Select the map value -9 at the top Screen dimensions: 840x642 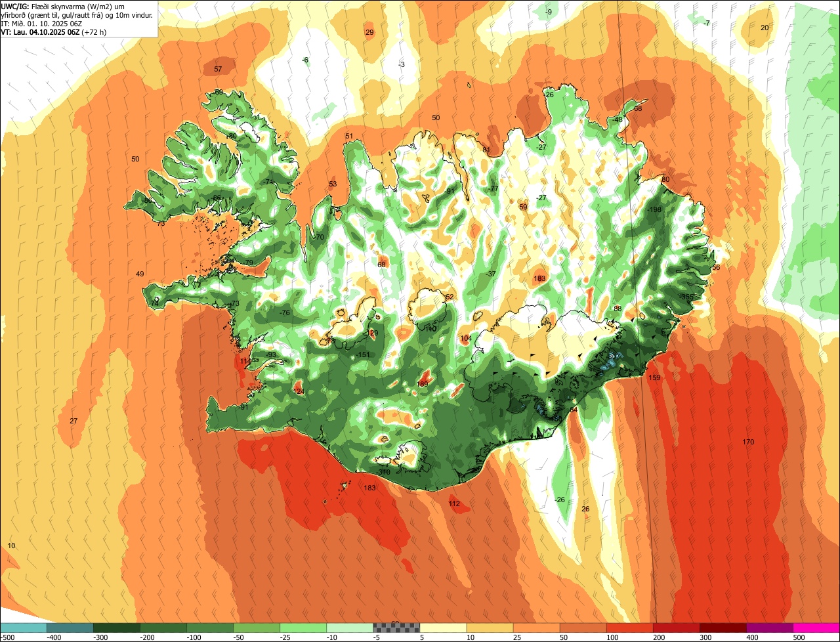(549, 12)
